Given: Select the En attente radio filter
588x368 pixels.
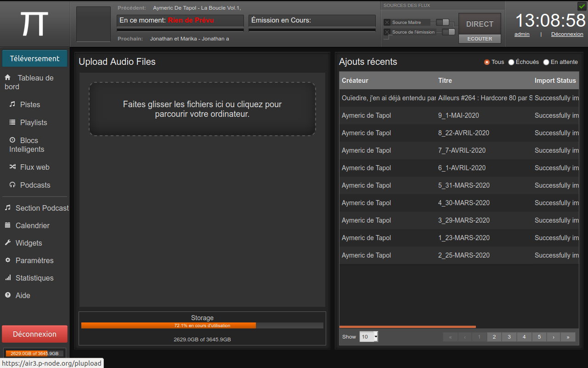Looking at the screenshot, I should click(x=546, y=62).
